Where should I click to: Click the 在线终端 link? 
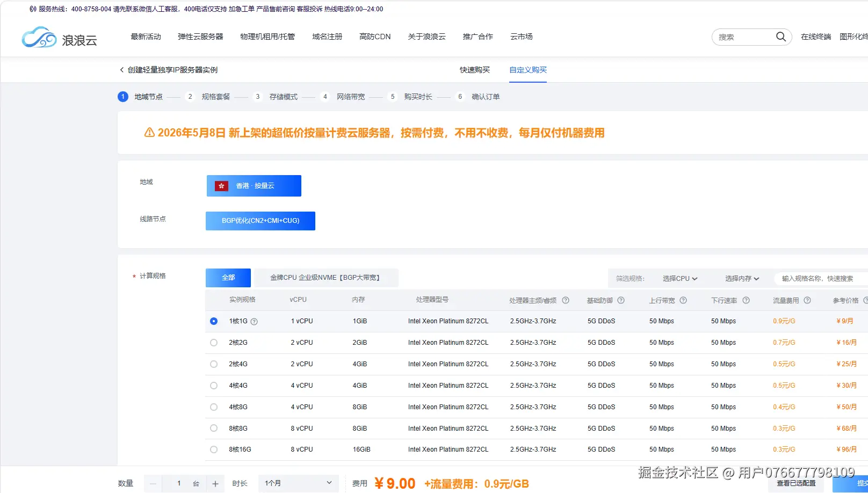point(816,37)
